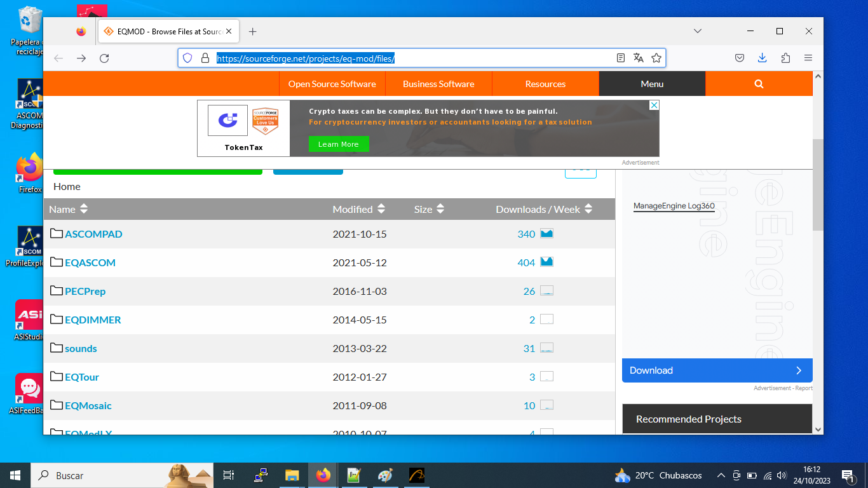Open the EQASCOM folder link
868x488 pixels.
pos(90,262)
